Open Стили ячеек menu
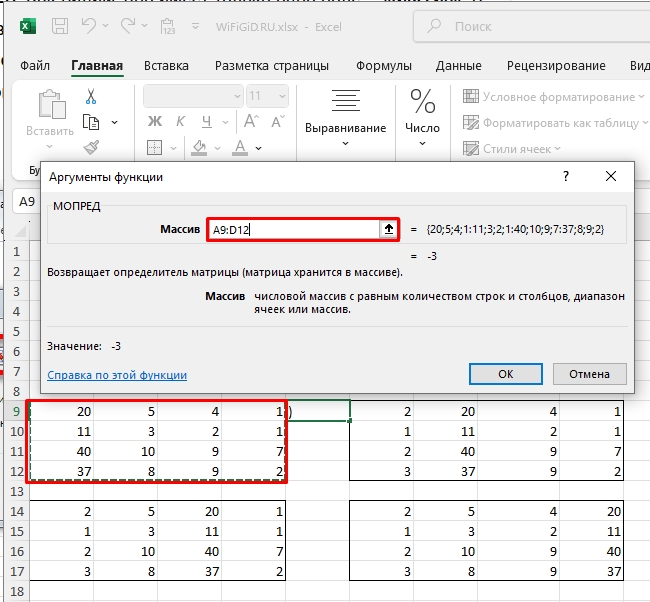Viewport: 650px width, 602px height. click(512, 149)
